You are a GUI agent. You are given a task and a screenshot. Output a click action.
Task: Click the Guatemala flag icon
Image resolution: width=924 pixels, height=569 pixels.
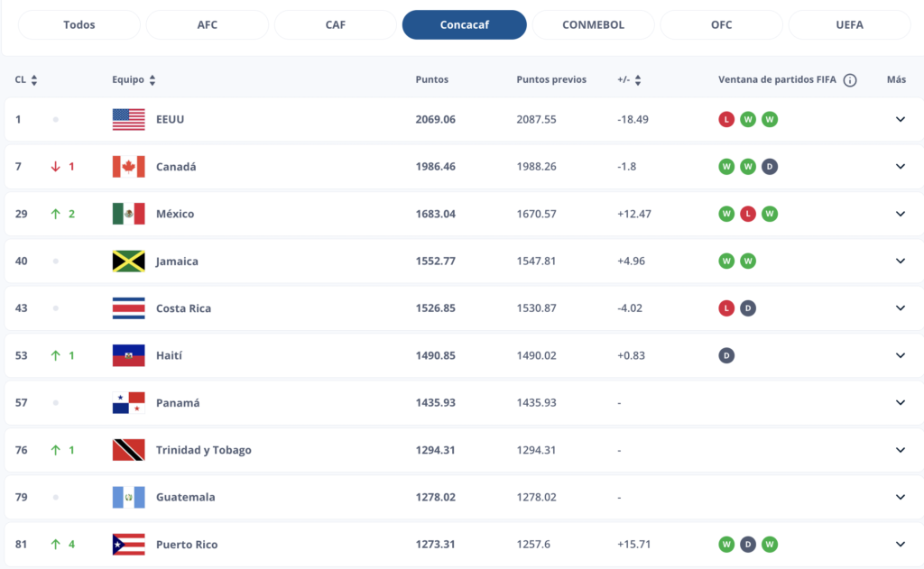128,497
